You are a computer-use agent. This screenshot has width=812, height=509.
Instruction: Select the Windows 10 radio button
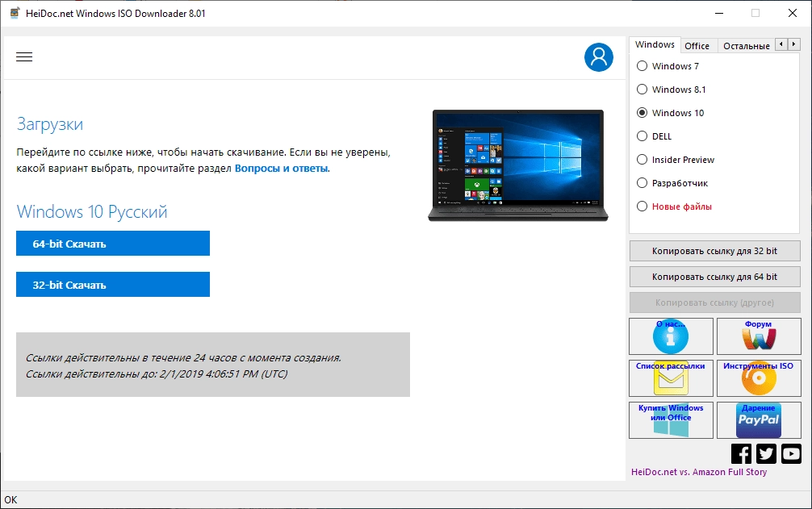642,112
